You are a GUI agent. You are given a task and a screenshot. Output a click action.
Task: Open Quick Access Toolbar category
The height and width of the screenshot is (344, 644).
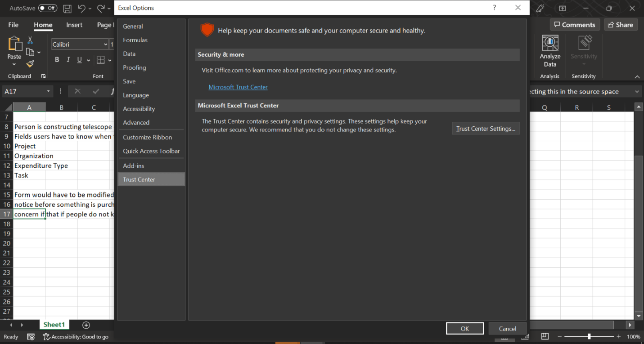[151, 151]
